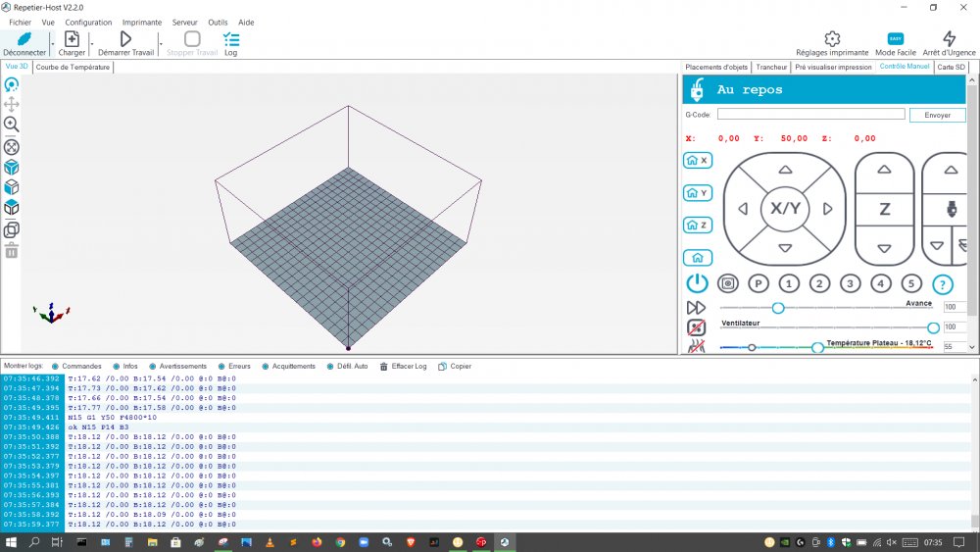Switch to Mode Facile
This screenshot has width=980, height=552.
coord(895,44)
